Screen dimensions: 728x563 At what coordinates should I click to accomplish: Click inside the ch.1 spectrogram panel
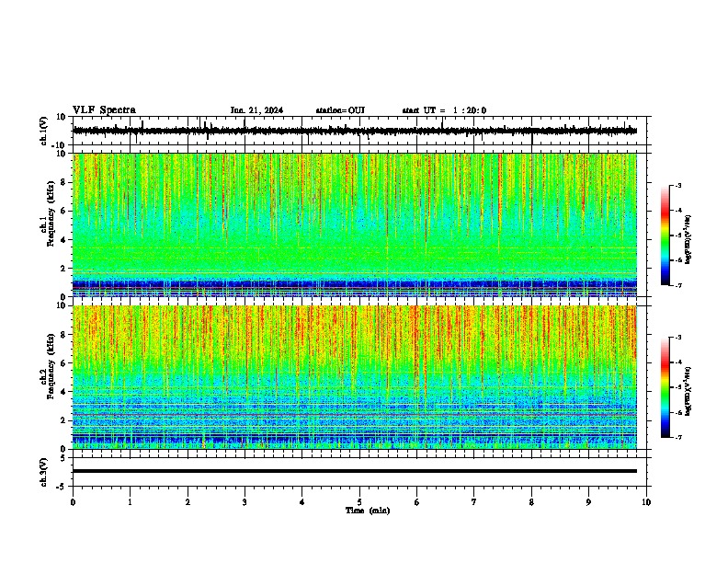355,224
